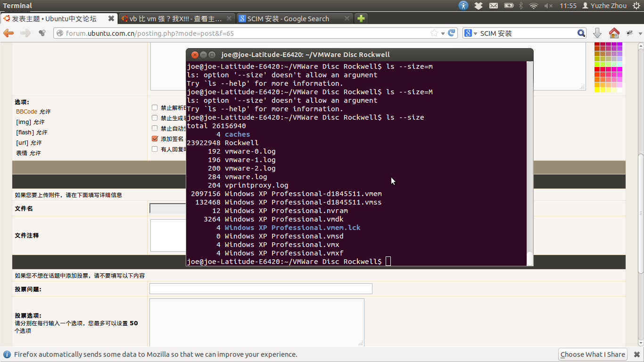Image resolution: width=644 pixels, height=362 pixels.
Task: Click the 投票选项 text area
Action: [257, 322]
